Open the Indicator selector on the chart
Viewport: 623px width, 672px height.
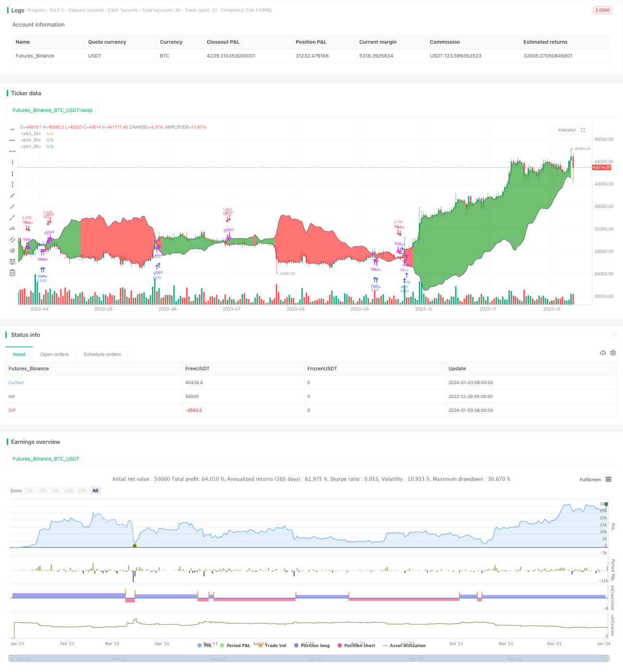pos(567,130)
